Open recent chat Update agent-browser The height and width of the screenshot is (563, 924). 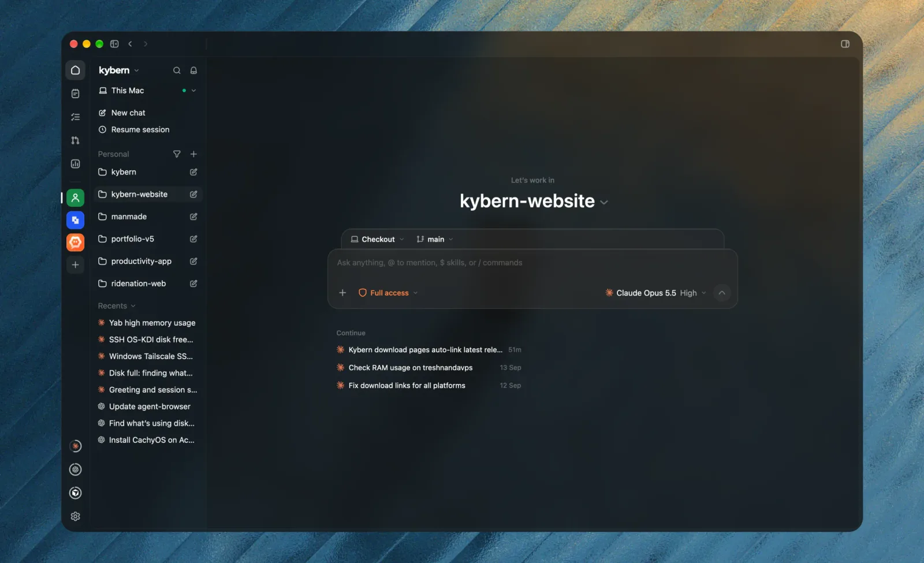click(148, 407)
